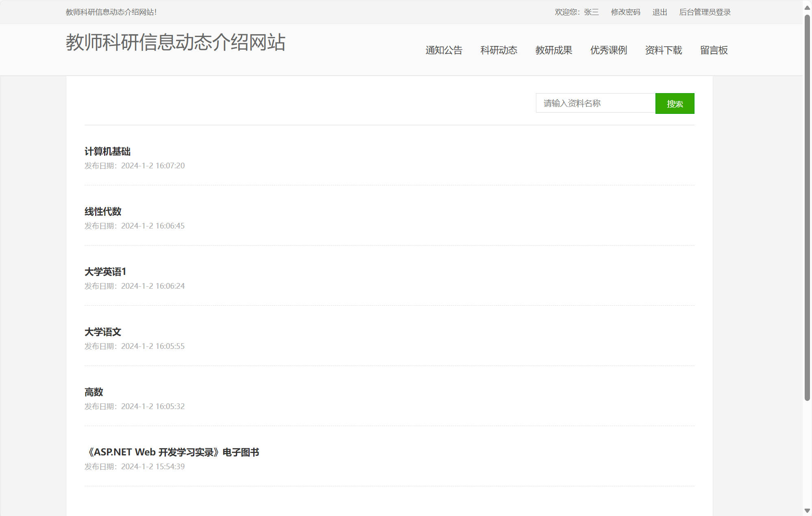Click the 教师科研信息动态介绍网站 site title

(x=176, y=42)
